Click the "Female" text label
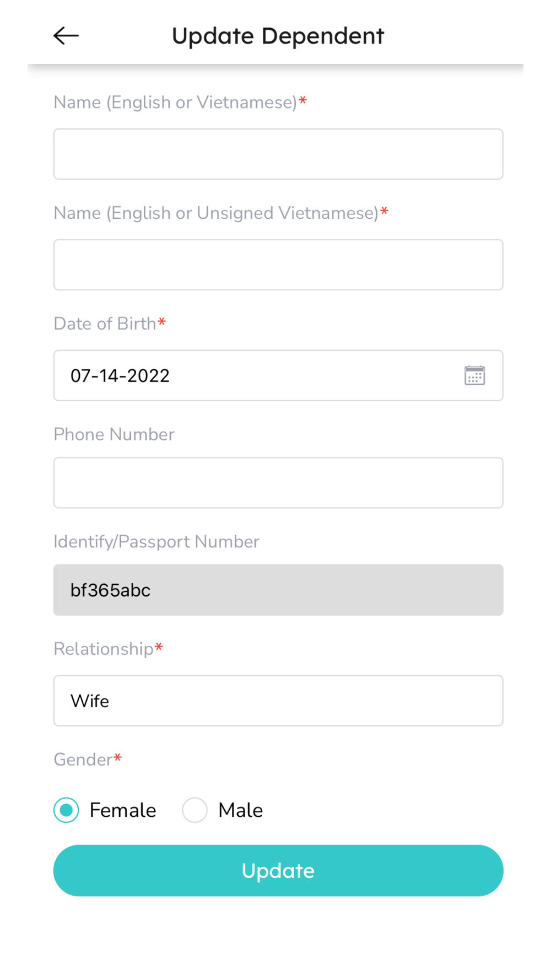Image resolution: width=551 pixels, height=980 pixels. 123,810
